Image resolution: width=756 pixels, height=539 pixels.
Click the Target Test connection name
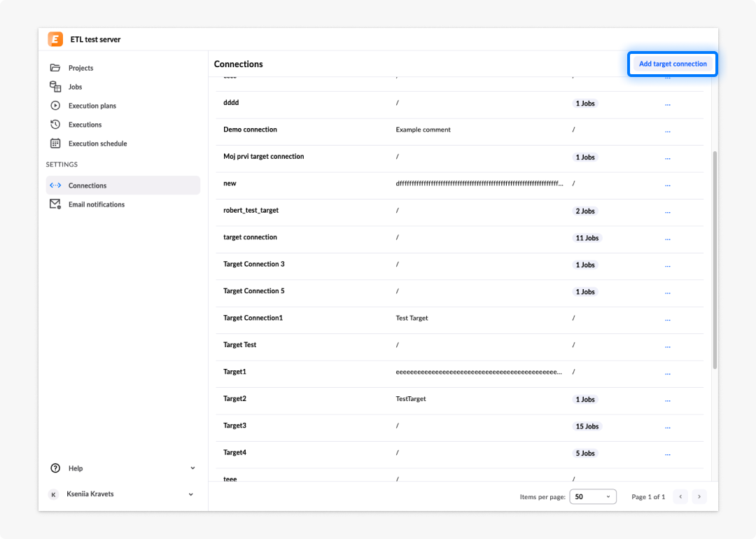(x=239, y=344)
